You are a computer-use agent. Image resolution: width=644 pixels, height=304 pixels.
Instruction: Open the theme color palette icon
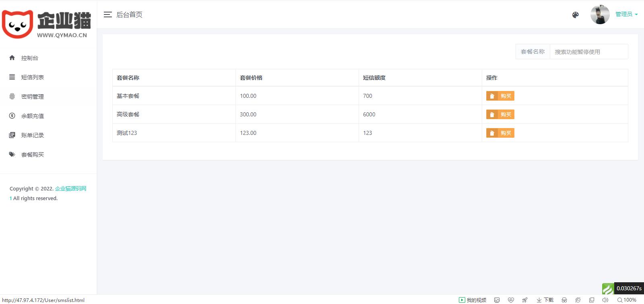[576, 15]
